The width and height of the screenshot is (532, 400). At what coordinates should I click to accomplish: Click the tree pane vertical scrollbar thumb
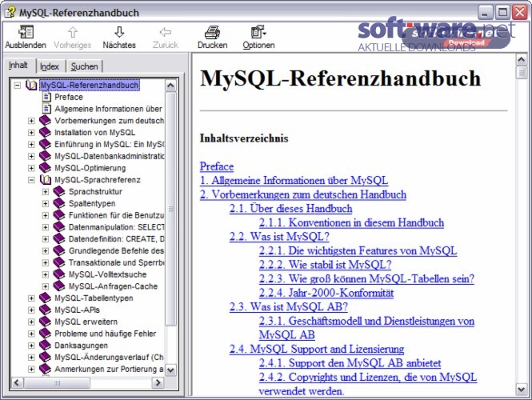pos(170,209)
